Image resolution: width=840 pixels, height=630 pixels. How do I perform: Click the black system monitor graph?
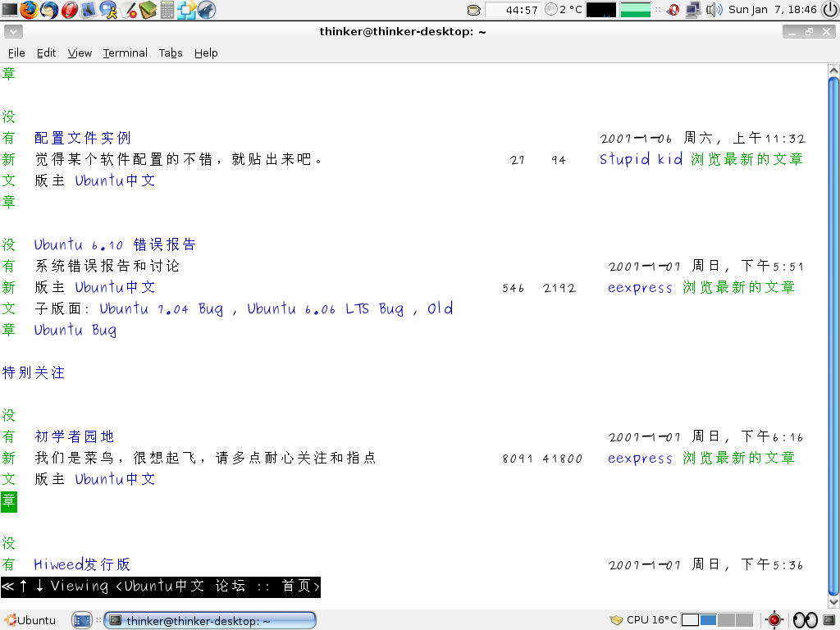coord(601,10)
